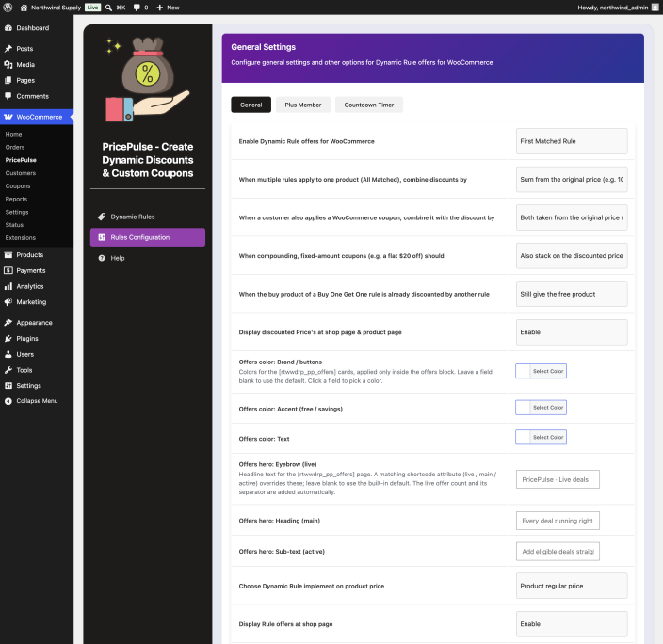Switch to the Plus Member tab

(x=302, y=105)
